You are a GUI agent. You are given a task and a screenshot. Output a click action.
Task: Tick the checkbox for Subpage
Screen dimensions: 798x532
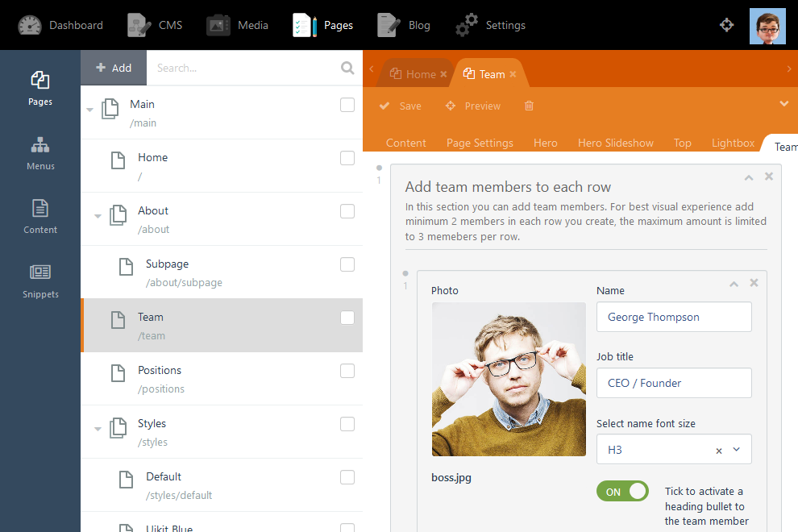point(347,264)
